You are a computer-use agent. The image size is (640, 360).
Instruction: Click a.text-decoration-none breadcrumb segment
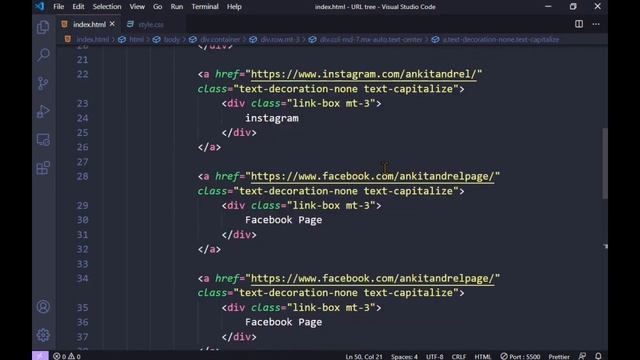click(501, 40)
